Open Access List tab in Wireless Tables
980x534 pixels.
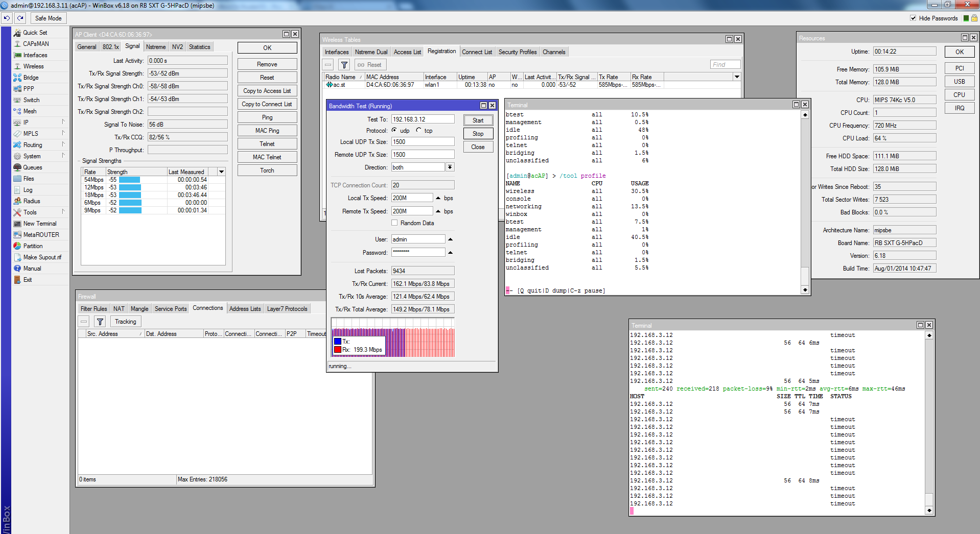tap(407, 52)
